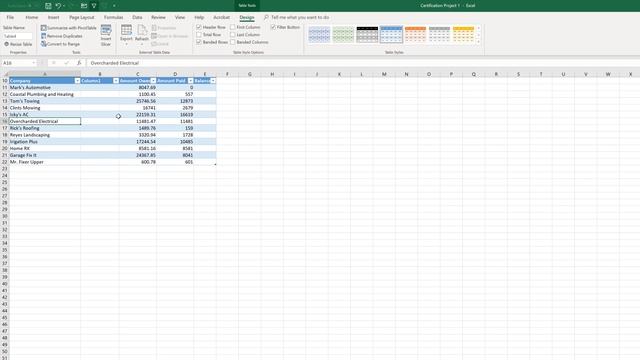Open Company column filter dropdown

[77, 81]
